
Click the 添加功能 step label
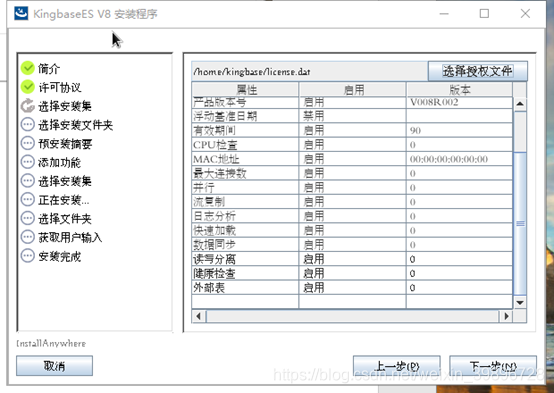(x=59, y=162)
